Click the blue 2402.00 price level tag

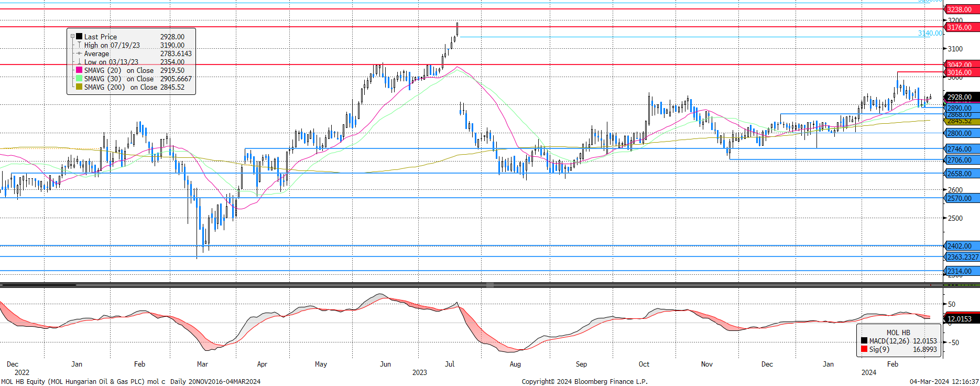(x=961, y=246)
